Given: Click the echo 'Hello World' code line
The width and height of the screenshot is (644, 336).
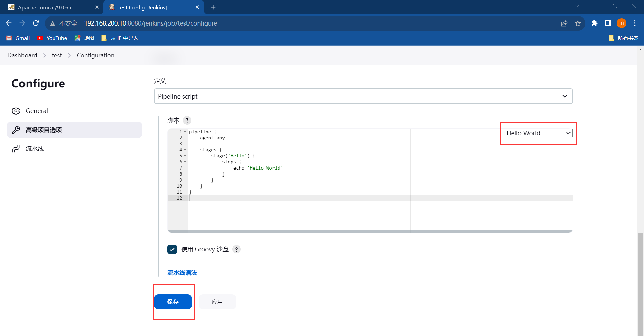Looking at the screenshot, I should coord(258,168).
